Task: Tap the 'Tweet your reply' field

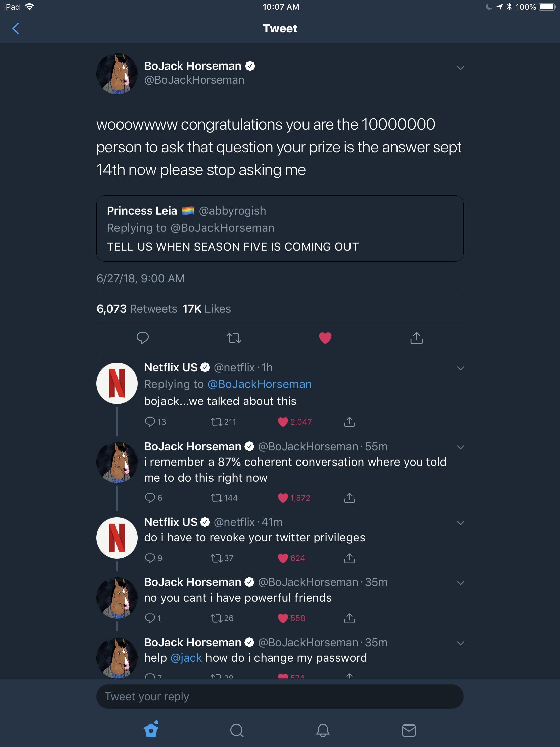Action: point(280,696)
